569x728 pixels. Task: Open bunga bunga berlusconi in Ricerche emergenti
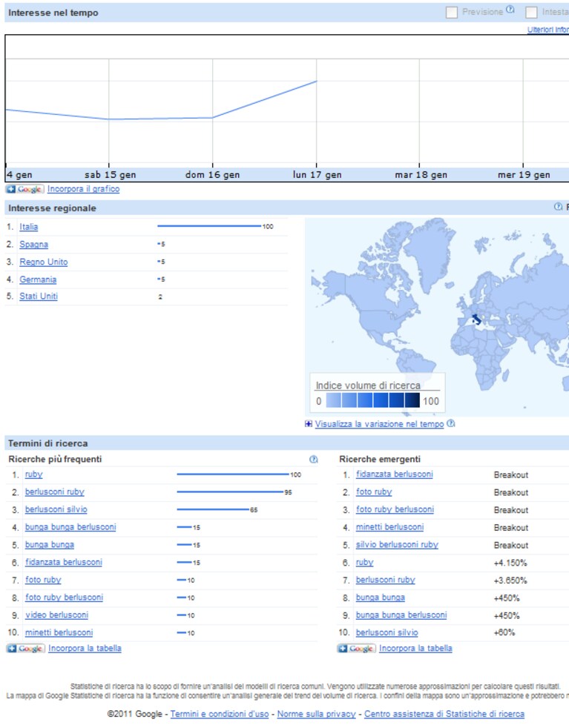point(401,615)
